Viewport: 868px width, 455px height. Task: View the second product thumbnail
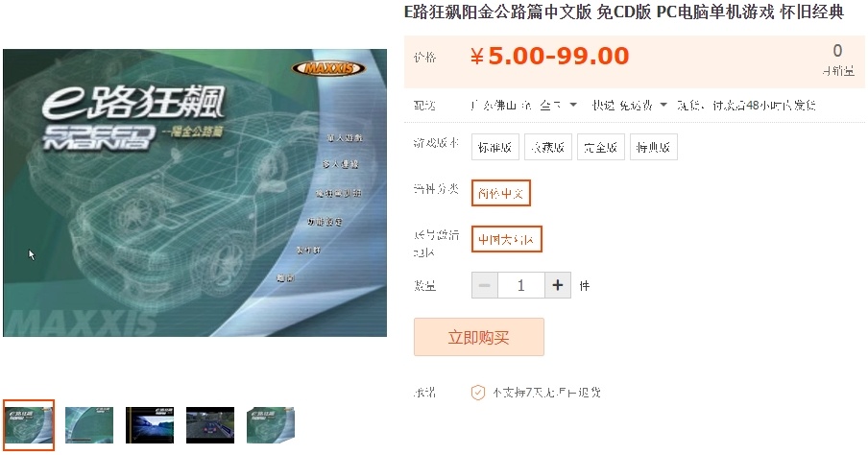(89, 425)
